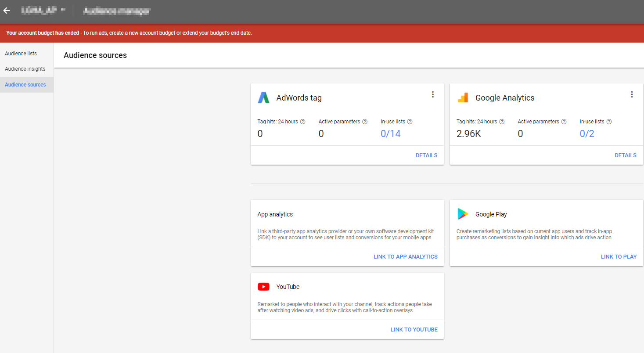Image resolution: width=644 pixels, height=353 pixels.
Task: Click the YouTube remarketing description text
Action: pyautogui.click(x=345, y=307)
